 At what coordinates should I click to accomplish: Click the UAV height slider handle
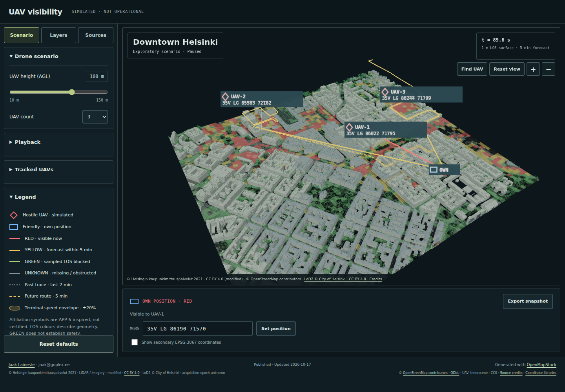pos(72,92)
